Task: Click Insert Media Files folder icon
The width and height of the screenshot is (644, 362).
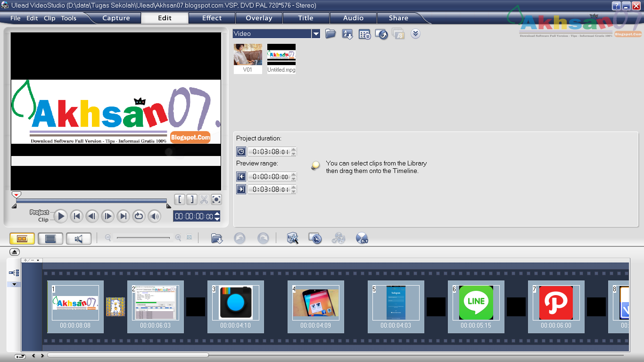Action: coord(217,239)
